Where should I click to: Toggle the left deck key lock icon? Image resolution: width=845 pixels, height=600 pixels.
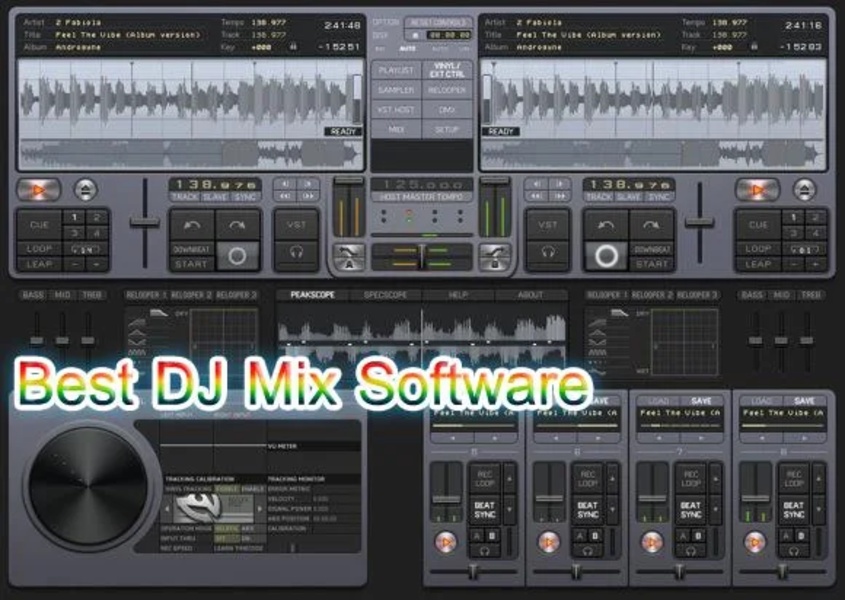(x=294, y=47)
